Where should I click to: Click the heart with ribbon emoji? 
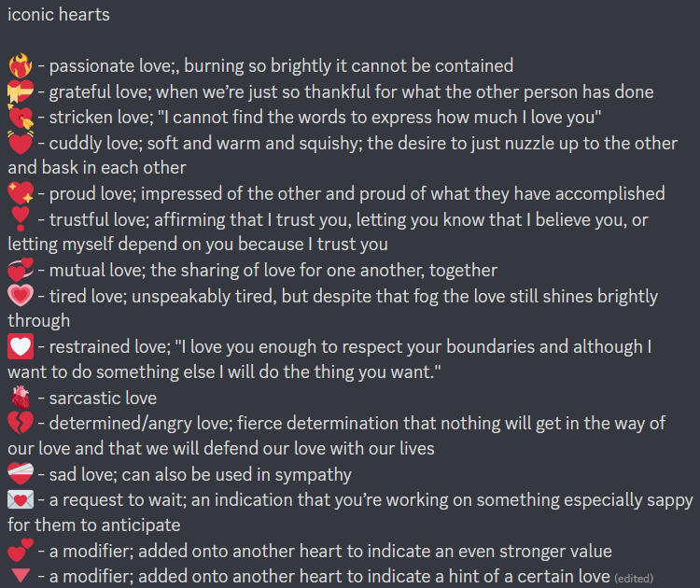click(x=21, y=92)
